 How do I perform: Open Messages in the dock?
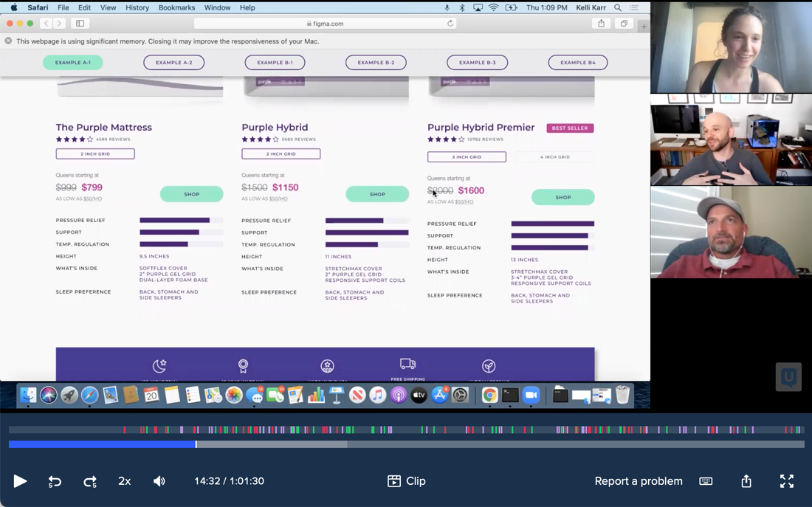pos(254,395)
